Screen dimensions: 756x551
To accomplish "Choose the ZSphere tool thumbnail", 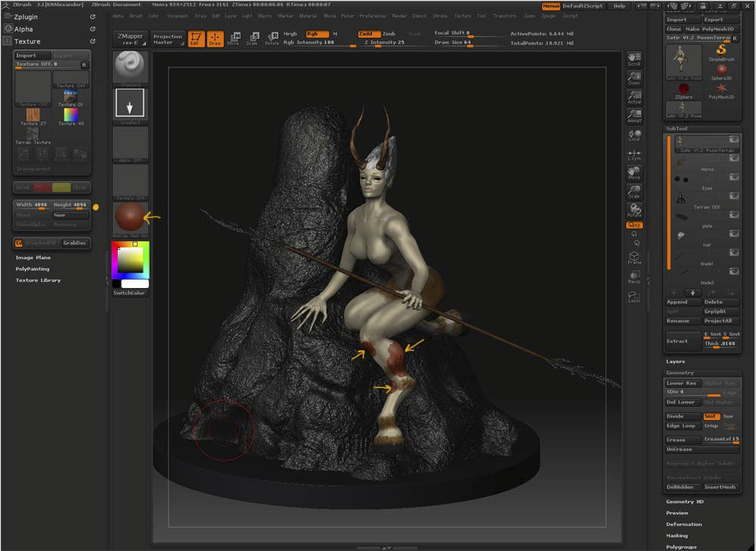I will pyautogui.click(x=683, y=90).
